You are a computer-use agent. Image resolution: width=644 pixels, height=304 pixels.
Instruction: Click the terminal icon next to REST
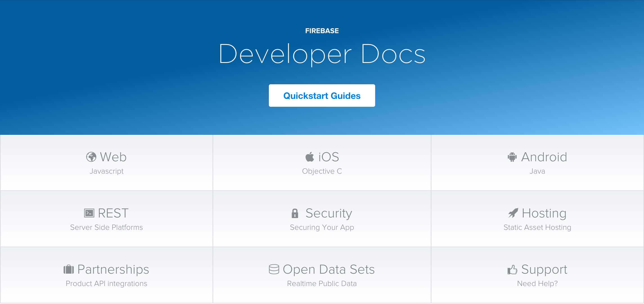(x=89, y=213)
